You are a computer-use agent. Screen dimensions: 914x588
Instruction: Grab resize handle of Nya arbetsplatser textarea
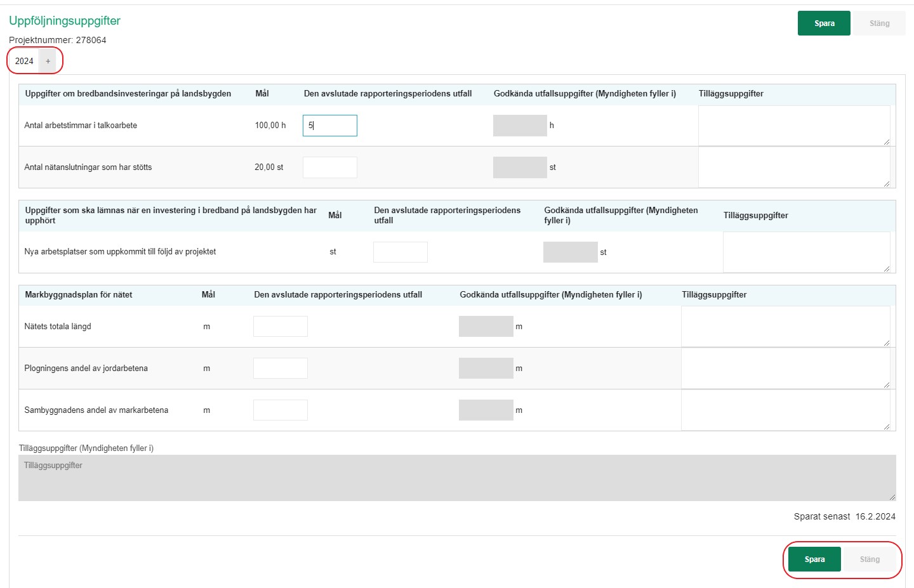[887, 269]
